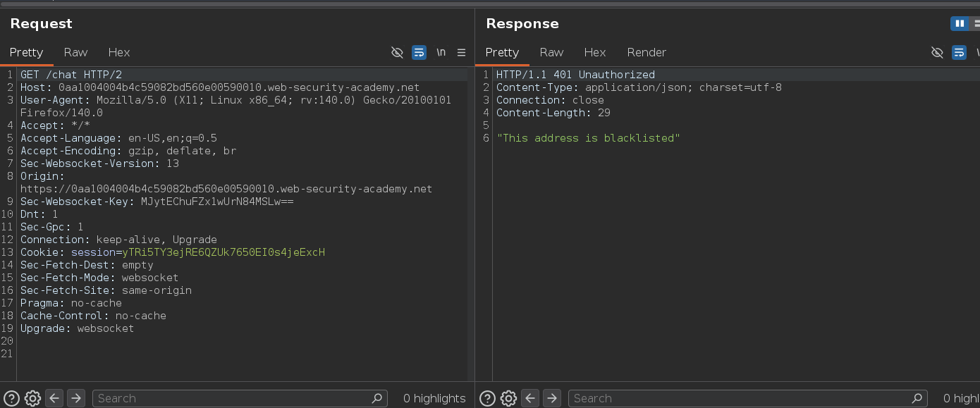Open the Response Render tab

[647, 52]
